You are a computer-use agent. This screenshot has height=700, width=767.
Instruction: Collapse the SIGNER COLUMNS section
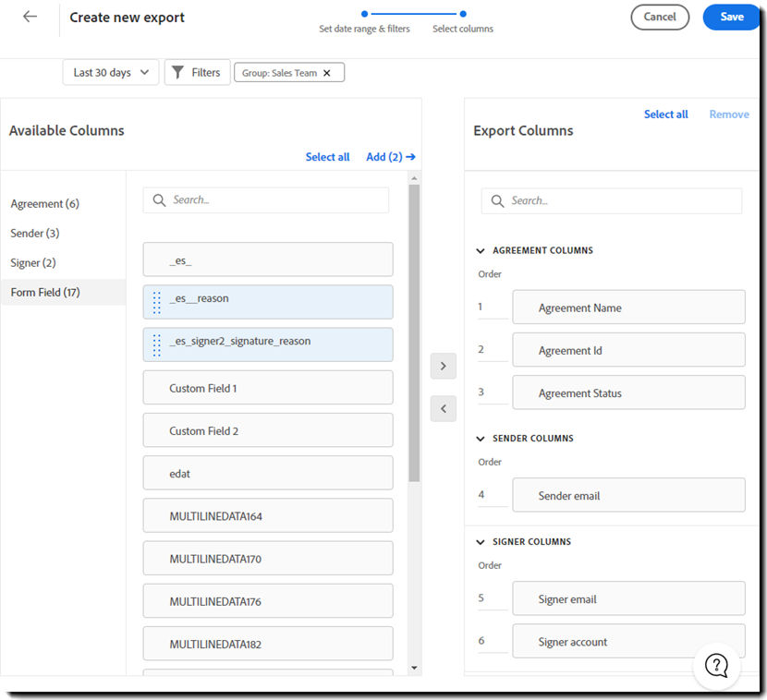(x=480, y=542)
